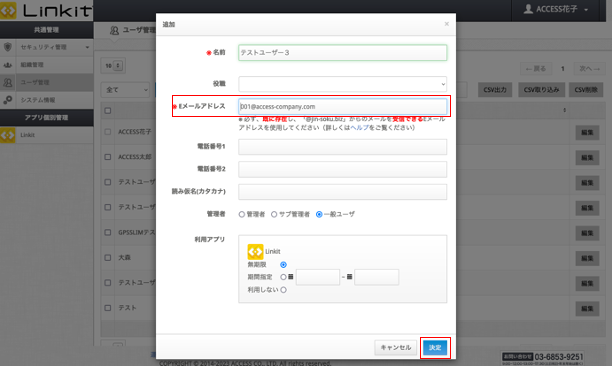Focus the 読み仮名(カタカナ) input field

342,192
